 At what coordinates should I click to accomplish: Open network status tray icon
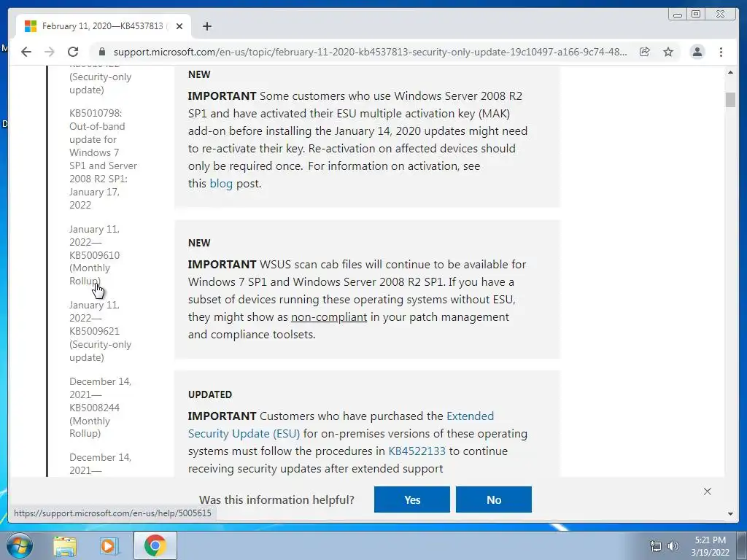656,546
